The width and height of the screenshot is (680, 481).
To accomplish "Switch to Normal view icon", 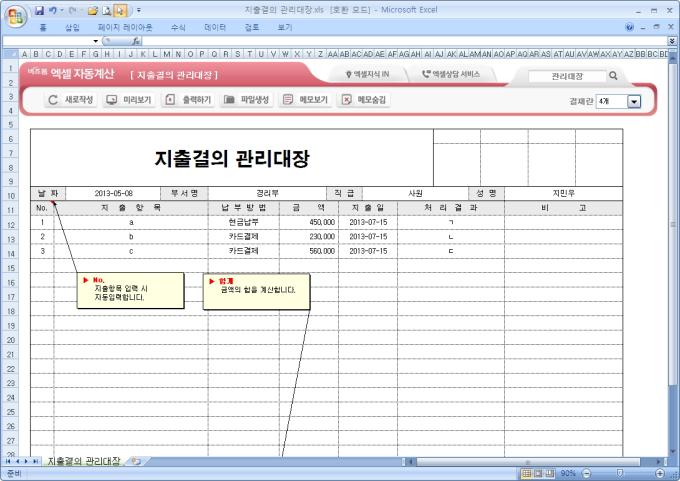I will [x=526, y=473].
